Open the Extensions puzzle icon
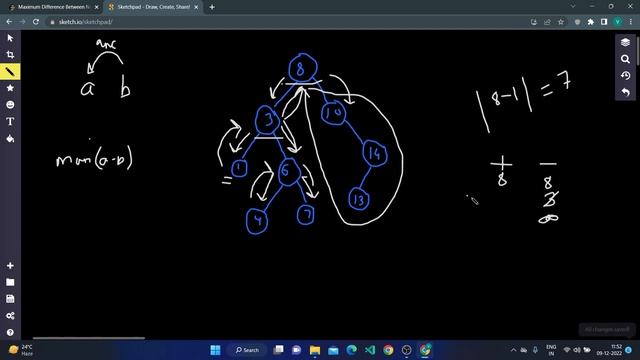Image resolution: width=640 pixels, height=360 pixels. (x=591, y=22)
